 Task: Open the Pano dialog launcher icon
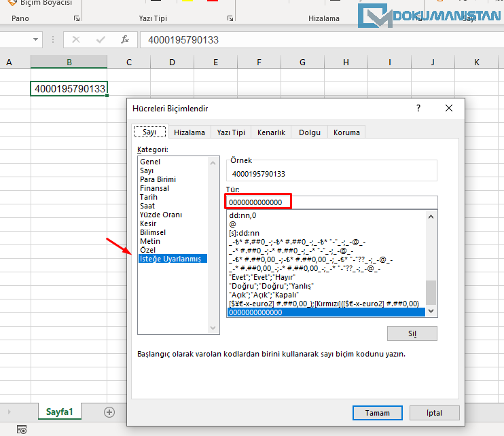point(77,18)
